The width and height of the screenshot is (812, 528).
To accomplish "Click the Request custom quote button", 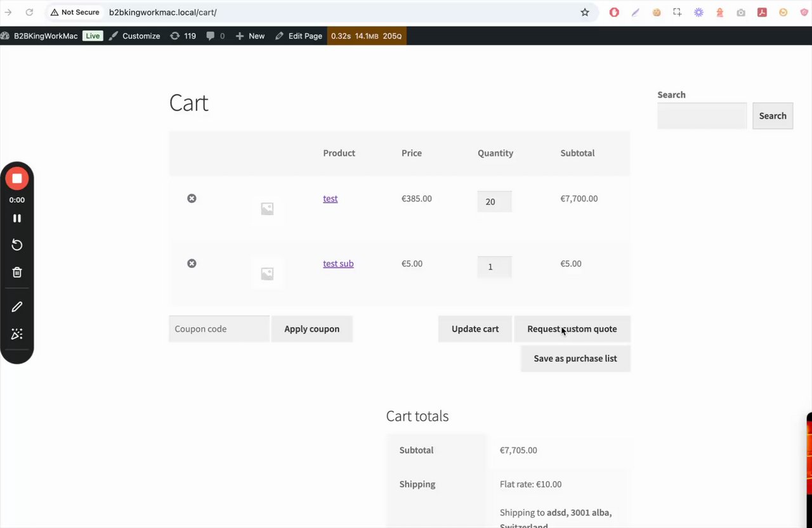I will click(x=572, y=329).
